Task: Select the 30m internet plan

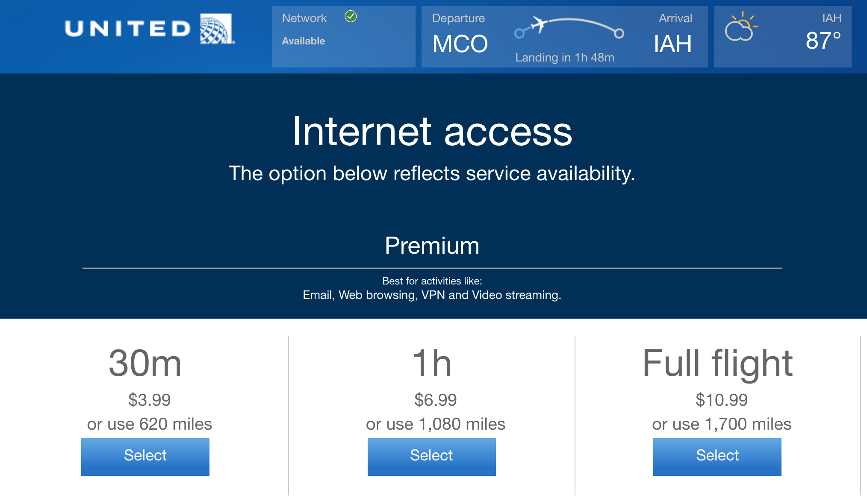Action: [145, 457]
